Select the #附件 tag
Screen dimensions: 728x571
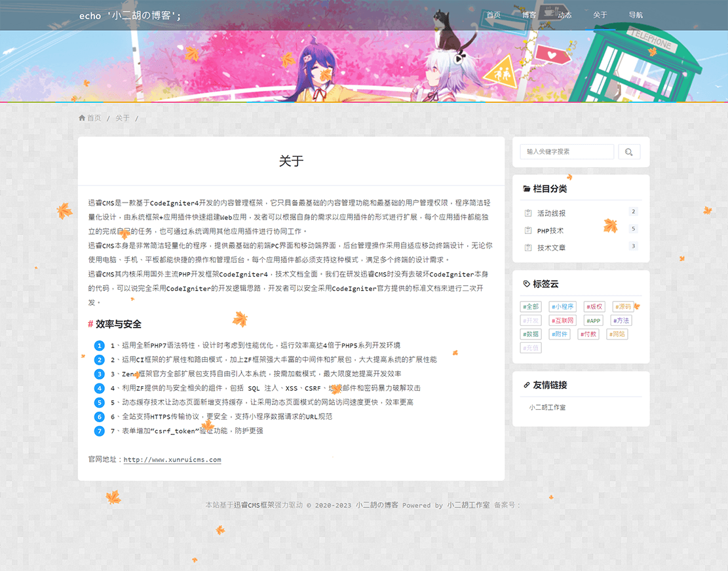[560, 334]
